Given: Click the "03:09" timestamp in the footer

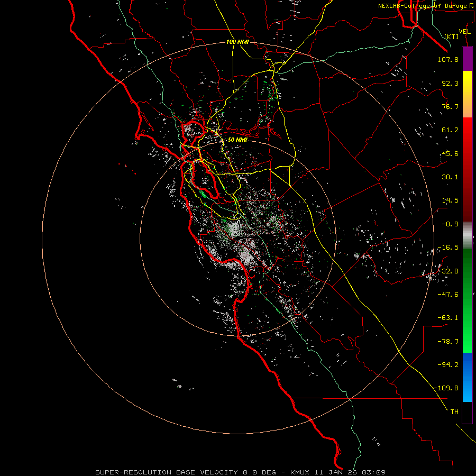Looking at the screenshot, I should point(374,472).
